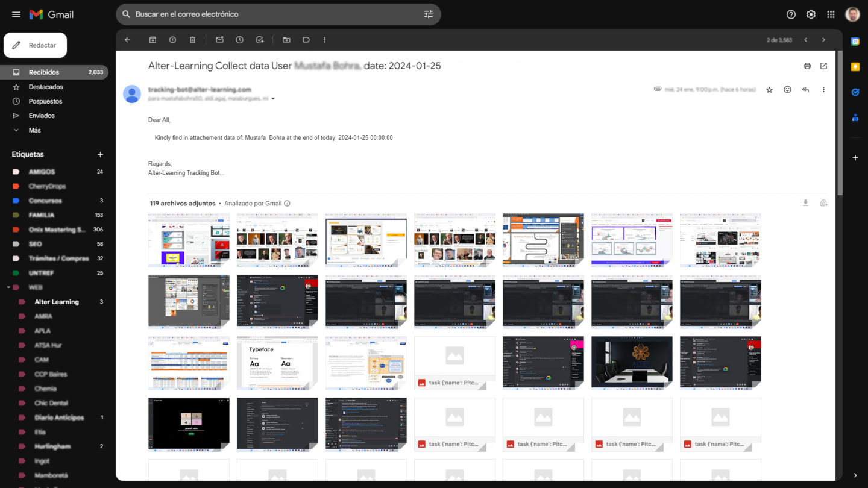Collapse the WEB label tree
The image size is (868, 488).
tap(8, 287)
